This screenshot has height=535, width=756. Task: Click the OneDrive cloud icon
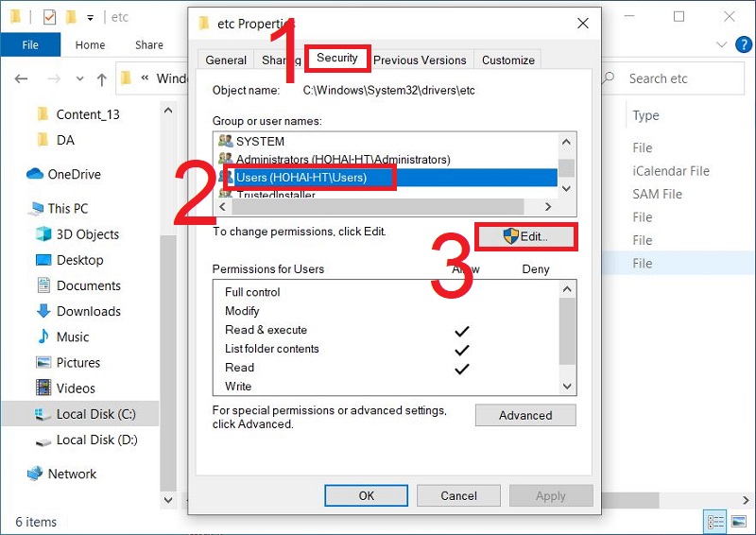35,174
